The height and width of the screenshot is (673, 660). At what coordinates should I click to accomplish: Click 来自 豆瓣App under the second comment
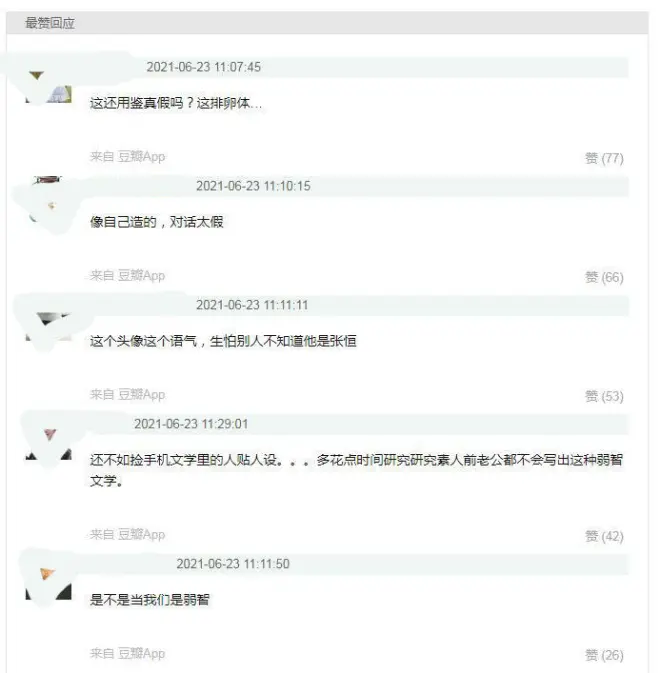click(x=127, y=276)
